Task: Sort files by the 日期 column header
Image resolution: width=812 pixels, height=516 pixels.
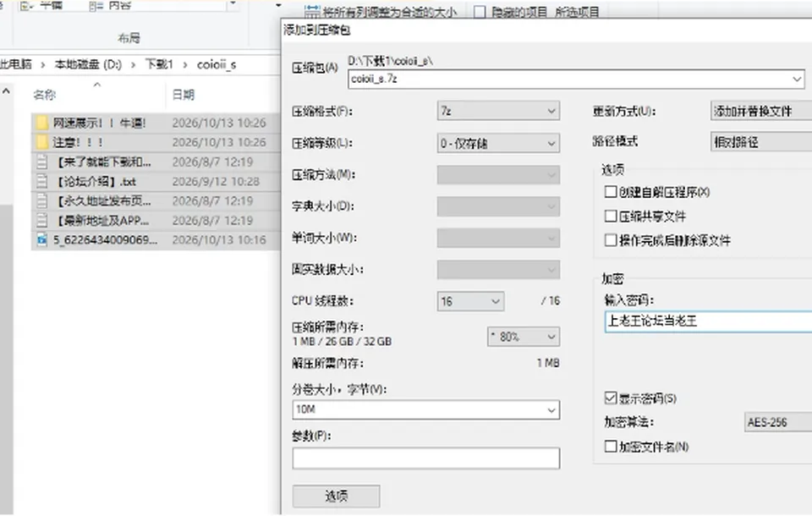Action: (184, 95)
